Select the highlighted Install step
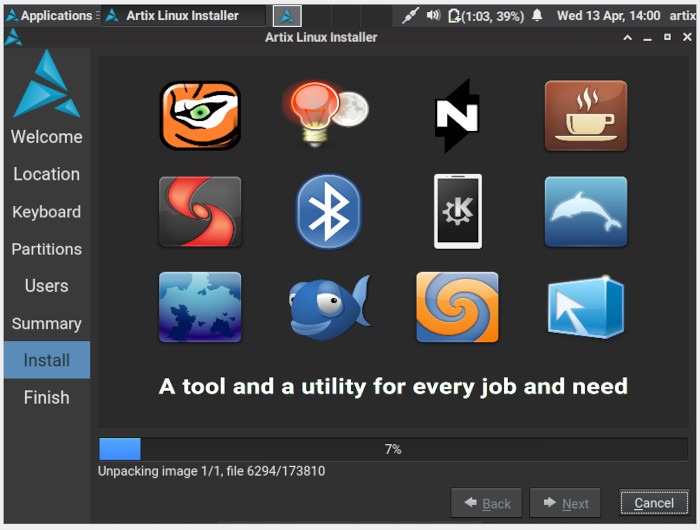 click(47, 360)
